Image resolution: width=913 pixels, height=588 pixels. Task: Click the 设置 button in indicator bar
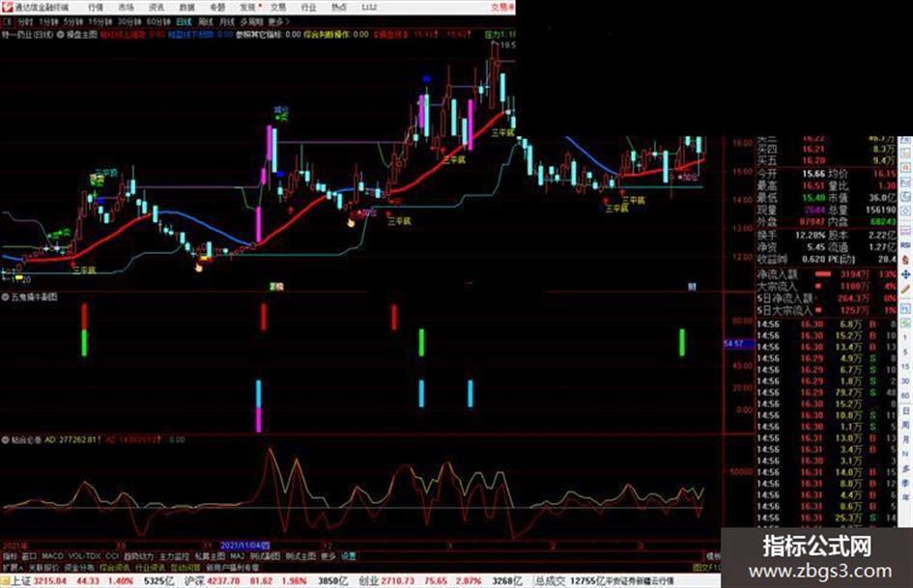click(348, 556)
